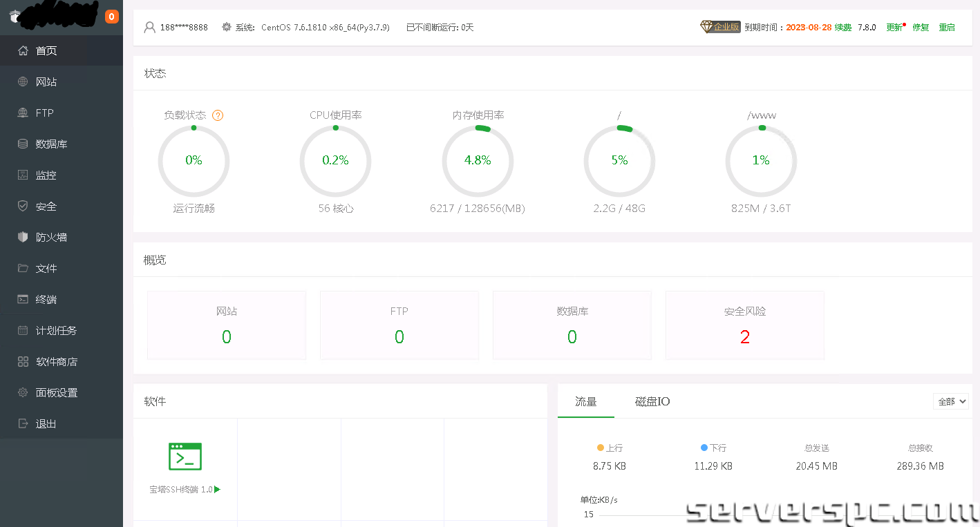Click the home icon in sidebar
Image resolution: width=980 pixels, height=527 pixels.
[x=23, y=51]
